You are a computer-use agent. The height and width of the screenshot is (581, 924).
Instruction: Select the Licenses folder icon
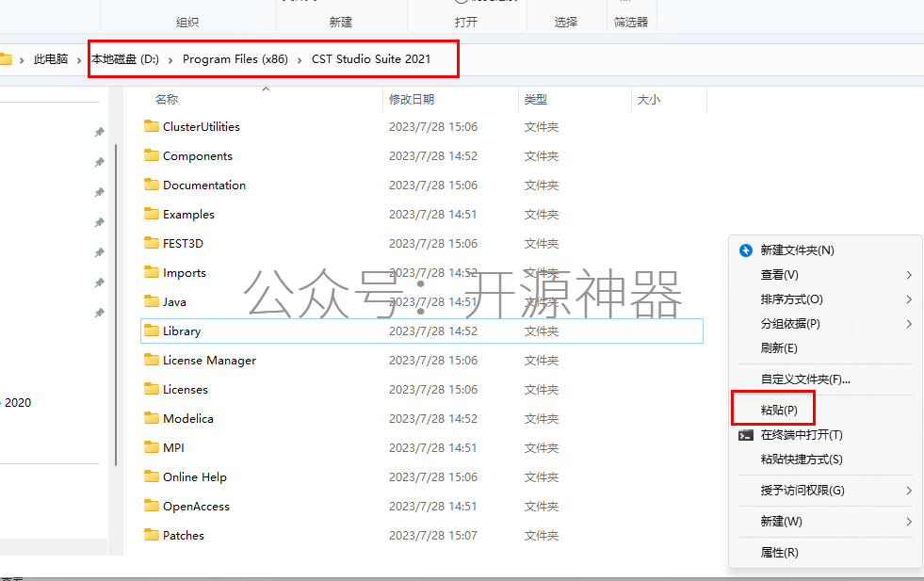152,389
